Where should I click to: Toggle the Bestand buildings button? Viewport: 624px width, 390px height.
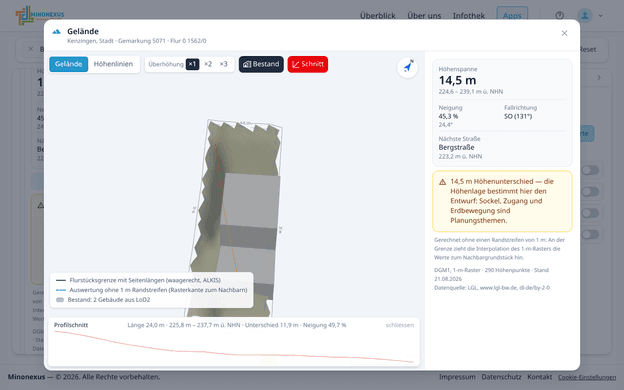pos(261,64)
